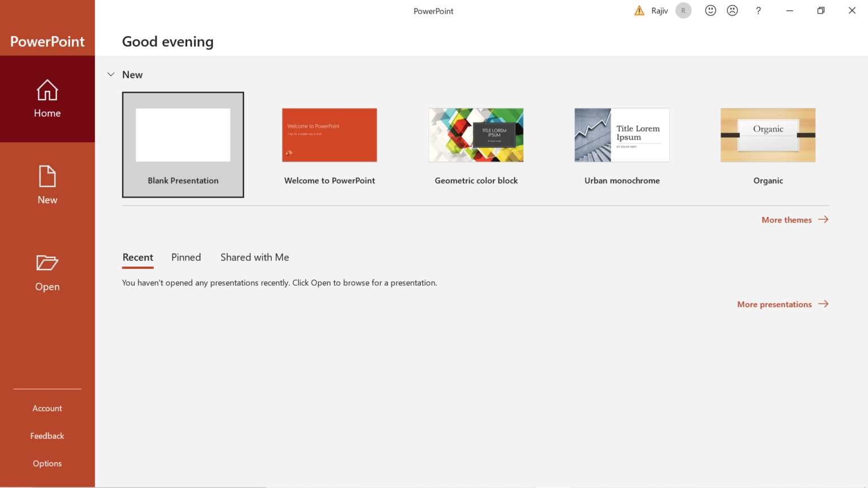Click the account warning triangle icon
This screenshot has width=868, height=488.
pos(639,11)
